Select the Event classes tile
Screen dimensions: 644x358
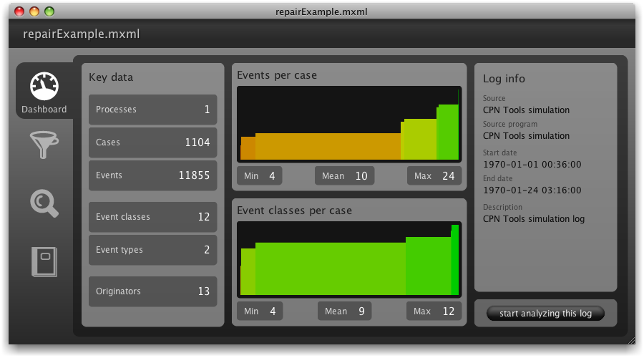pyautogui.click(x=152, y=217)
